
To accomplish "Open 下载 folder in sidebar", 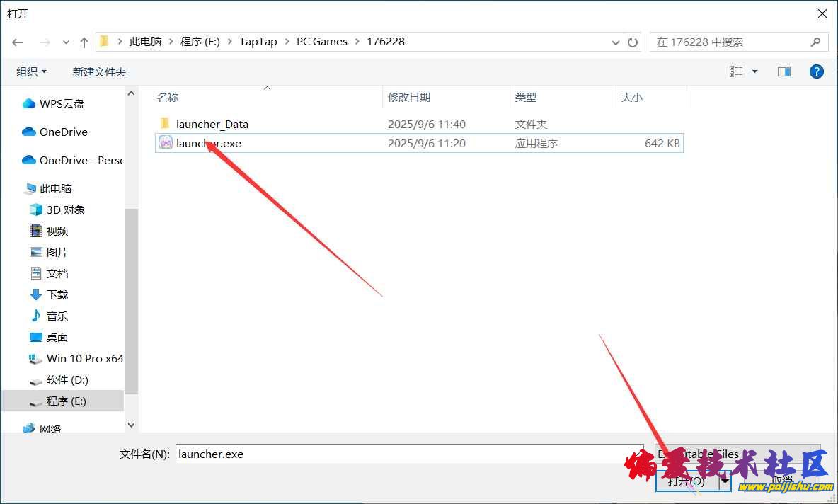I will tap(57, 294).
